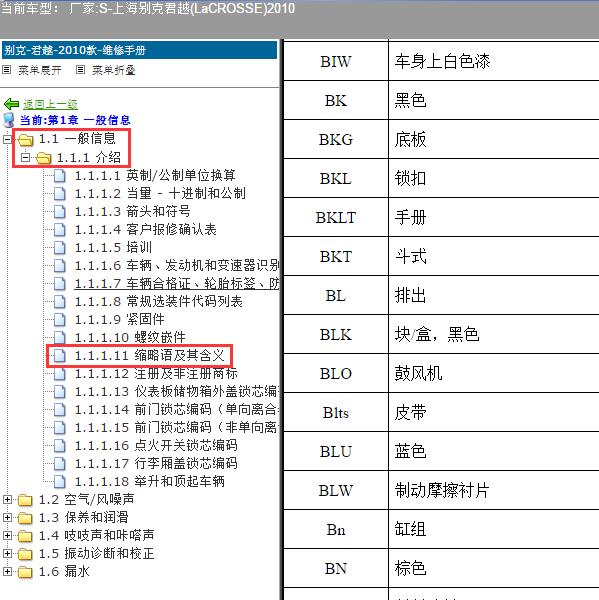
Task: Open 1.1.1.18 举升和顶起车辆 page
Action: pyautogui.click(x=149, y=482)
